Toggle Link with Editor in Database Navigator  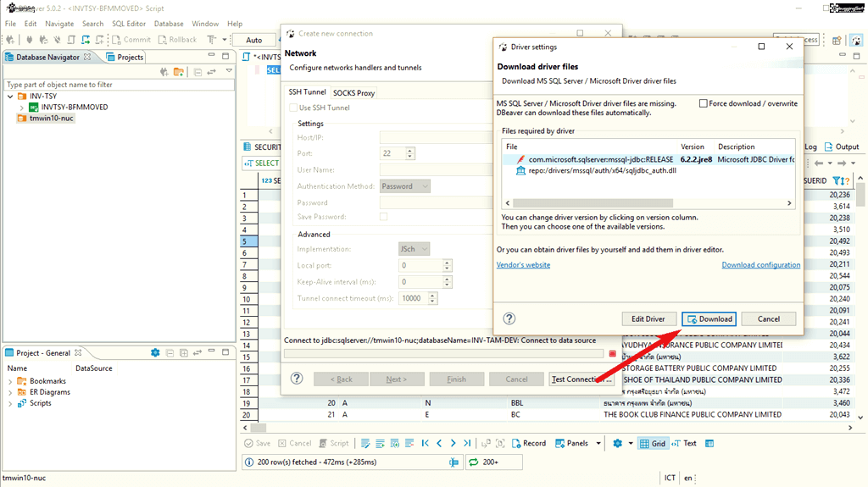[211, 72]
